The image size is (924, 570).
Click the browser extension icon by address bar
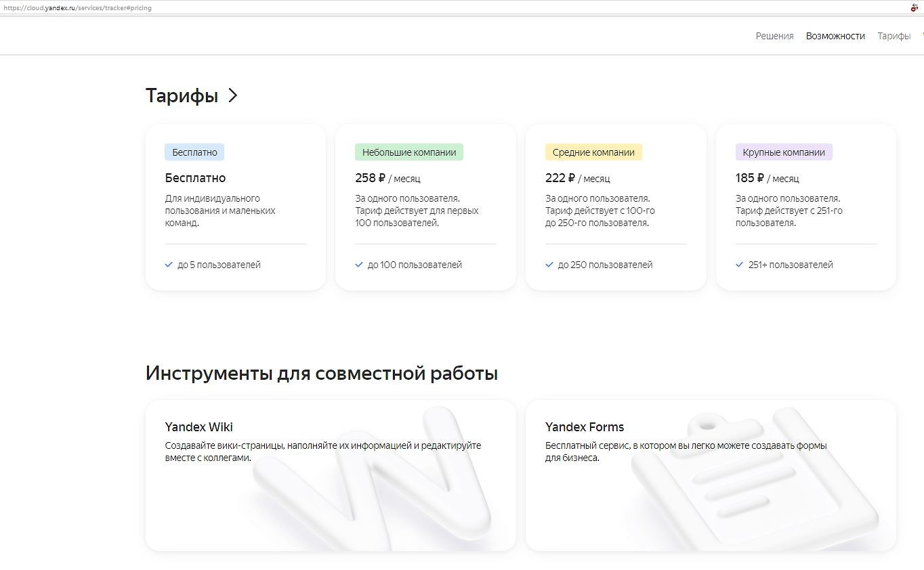(x=914, y=8)
